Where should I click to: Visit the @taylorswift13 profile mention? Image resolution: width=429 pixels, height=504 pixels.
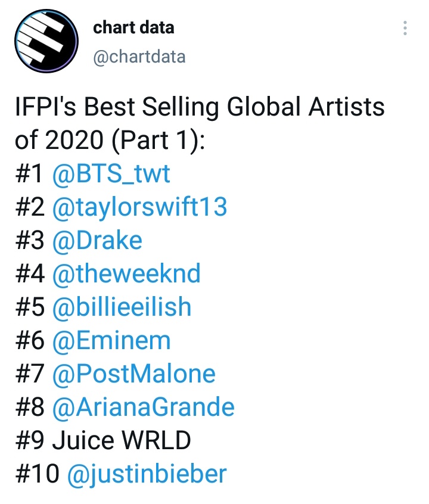pos(140,207)
